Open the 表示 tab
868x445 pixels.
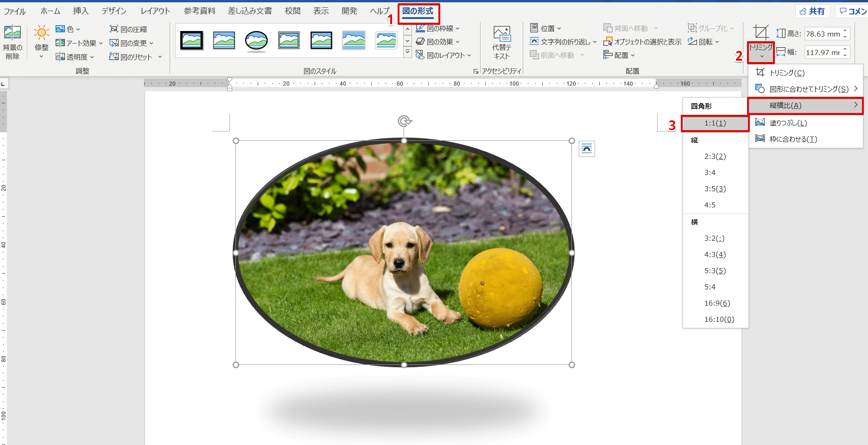click(321, 11)
